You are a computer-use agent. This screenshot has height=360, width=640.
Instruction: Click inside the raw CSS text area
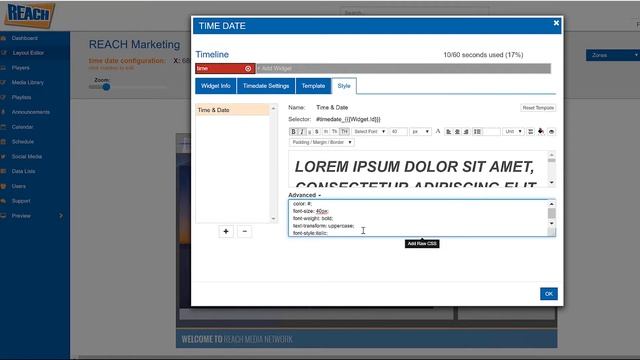[x=418, y=218]
